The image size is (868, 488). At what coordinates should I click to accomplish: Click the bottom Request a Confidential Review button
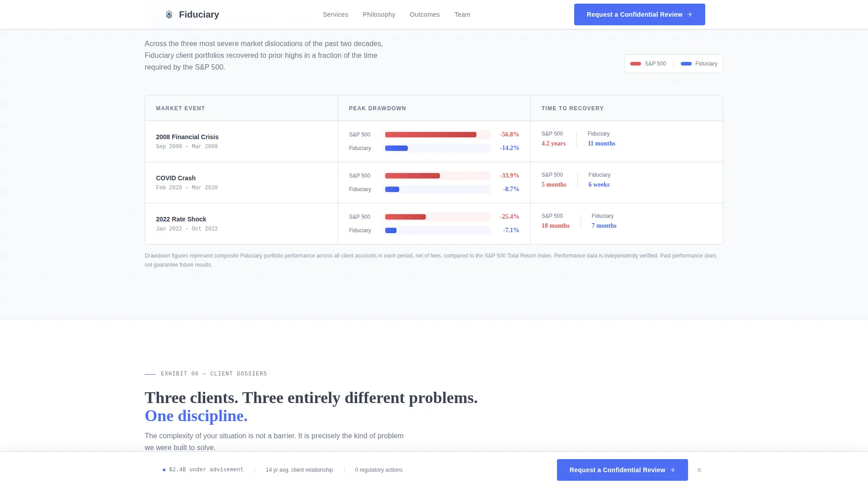point(622,470)
